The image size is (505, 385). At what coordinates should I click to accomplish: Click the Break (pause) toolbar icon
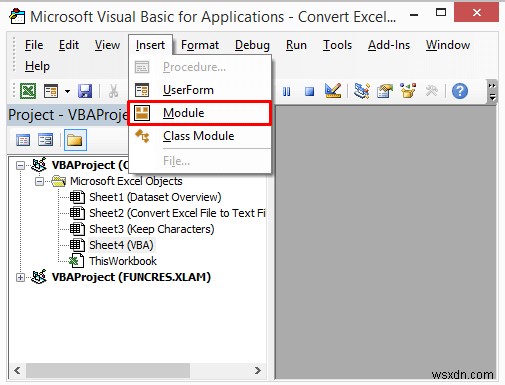(286, 91)
